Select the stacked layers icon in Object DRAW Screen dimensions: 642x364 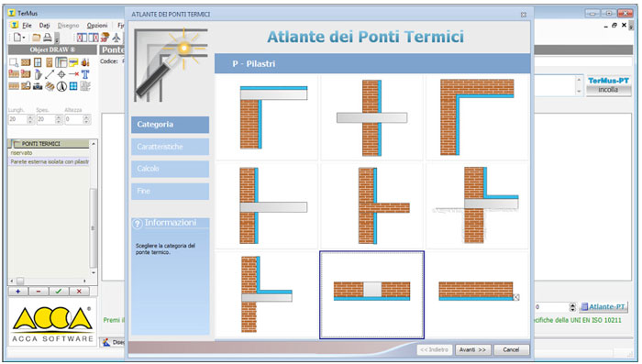coord(50,86)
